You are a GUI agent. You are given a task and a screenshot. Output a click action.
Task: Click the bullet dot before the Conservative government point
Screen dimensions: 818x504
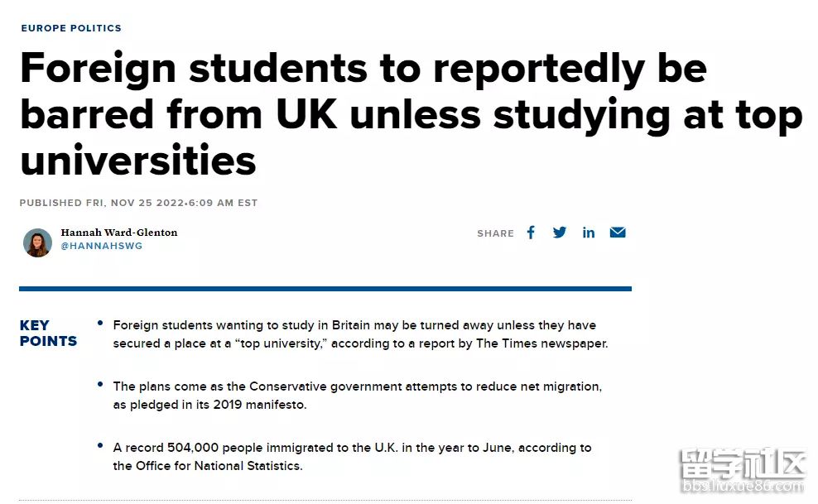[100, 385]
